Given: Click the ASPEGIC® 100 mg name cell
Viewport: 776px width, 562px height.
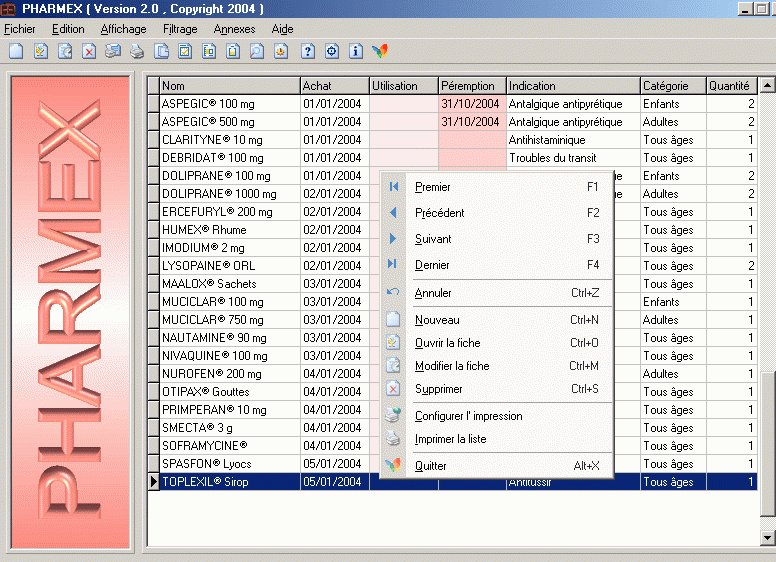Looking at the screenshot, I should (x=230, y=104).
